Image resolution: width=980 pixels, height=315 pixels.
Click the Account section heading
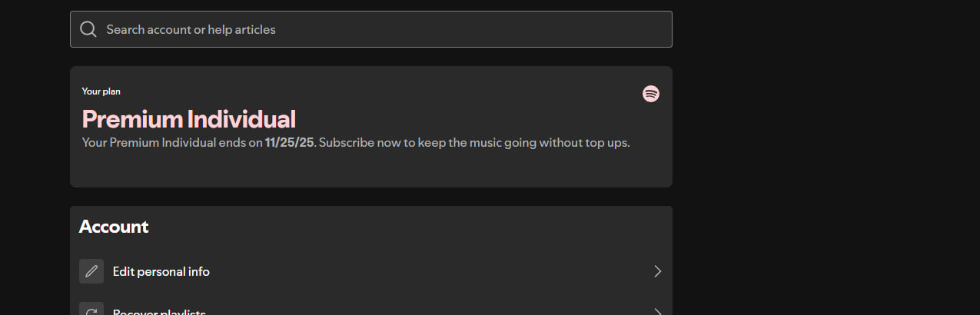click(114, 227)
